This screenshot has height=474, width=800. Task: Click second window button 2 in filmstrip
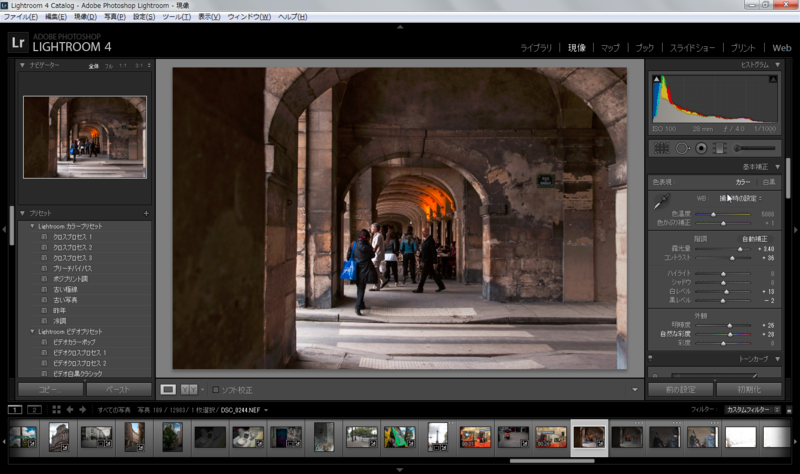[x=34, y=410]
